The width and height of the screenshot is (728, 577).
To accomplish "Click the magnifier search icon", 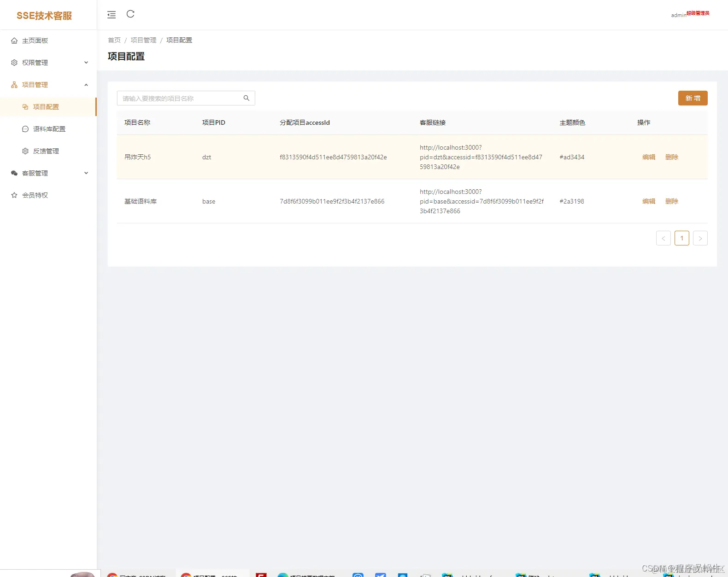I will tap(247, 98).
